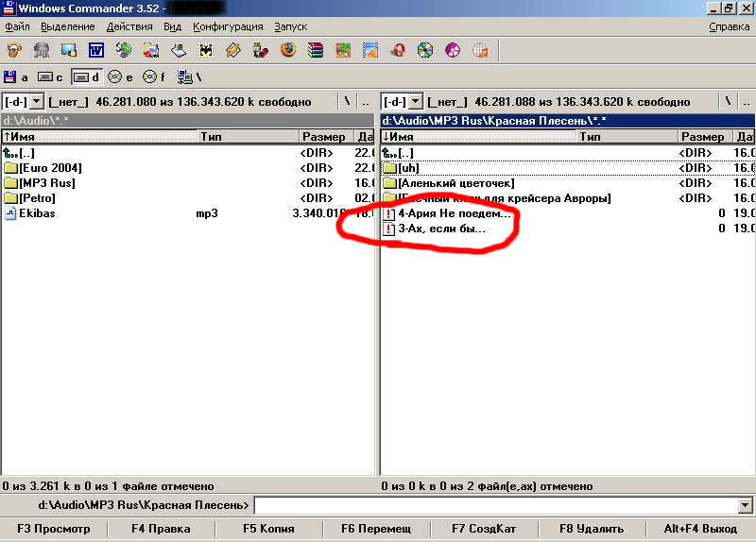This screenshot has width=756, height=542.
Task: Select file 3-Ах, если бы...
Action: click(x=568, y=229)
